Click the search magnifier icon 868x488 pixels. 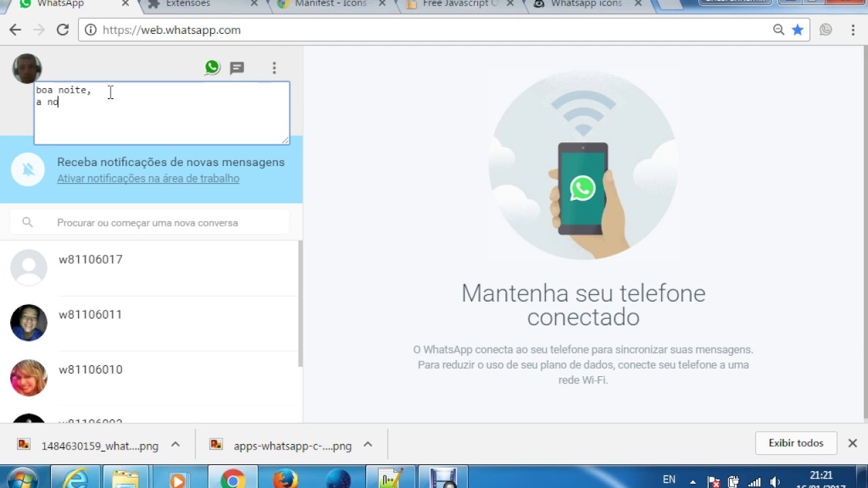27,222
